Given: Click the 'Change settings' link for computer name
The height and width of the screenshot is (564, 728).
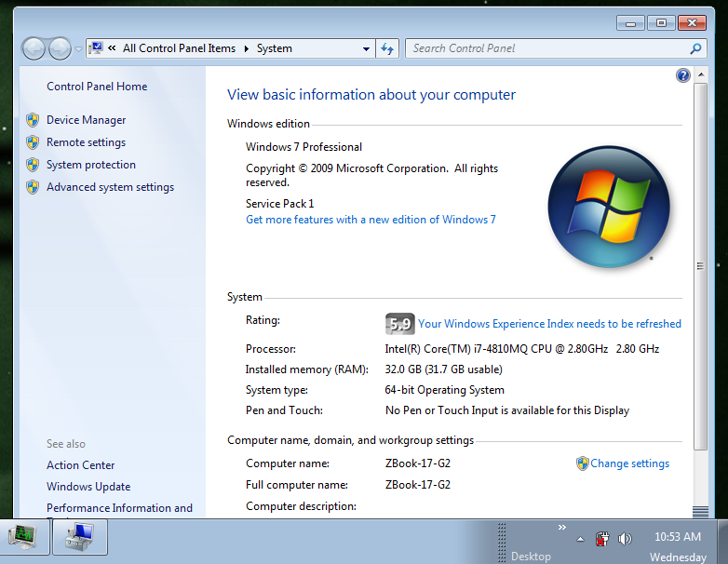Looking at the screenshot, I should (629, 463).
